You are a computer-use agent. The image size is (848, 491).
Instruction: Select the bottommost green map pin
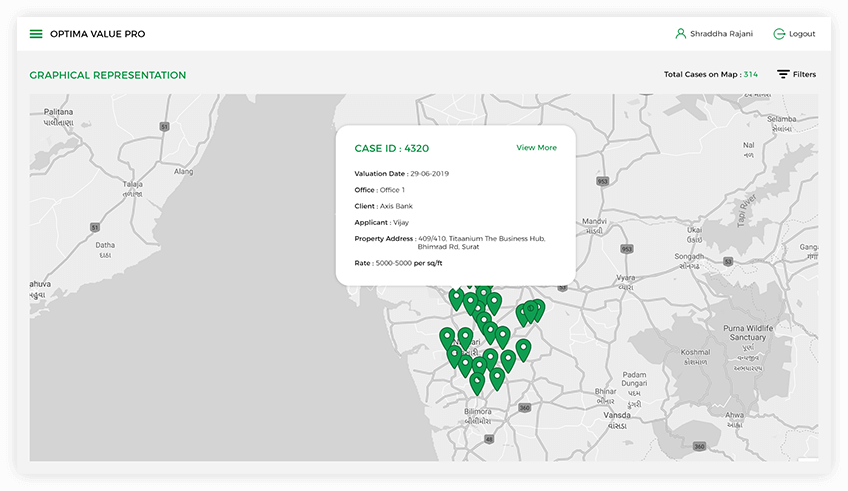click(x=478, y=383)
